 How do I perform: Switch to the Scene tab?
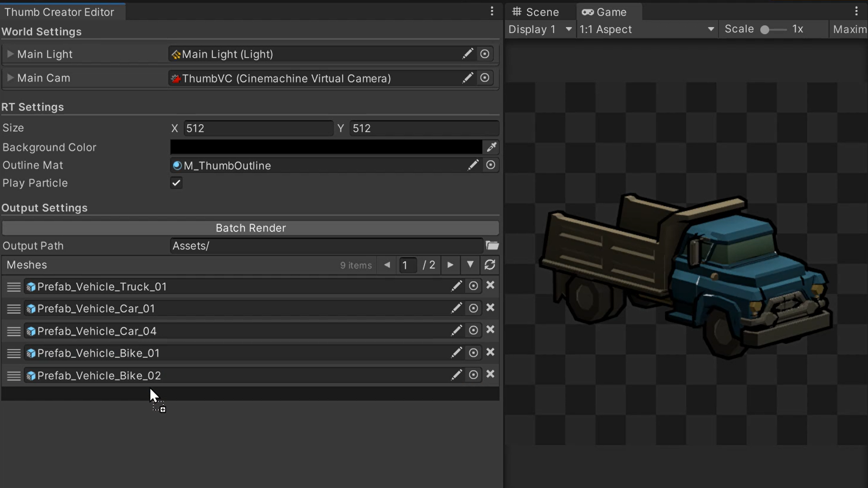point(535,12)
